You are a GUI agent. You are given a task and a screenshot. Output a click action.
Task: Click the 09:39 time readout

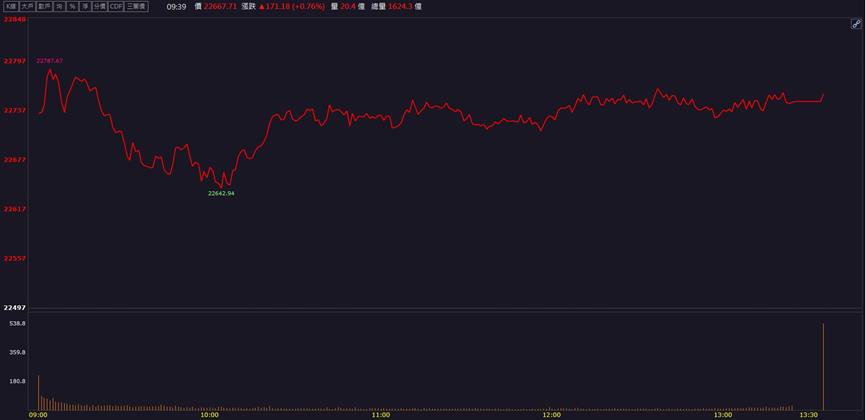pos(177,7)
